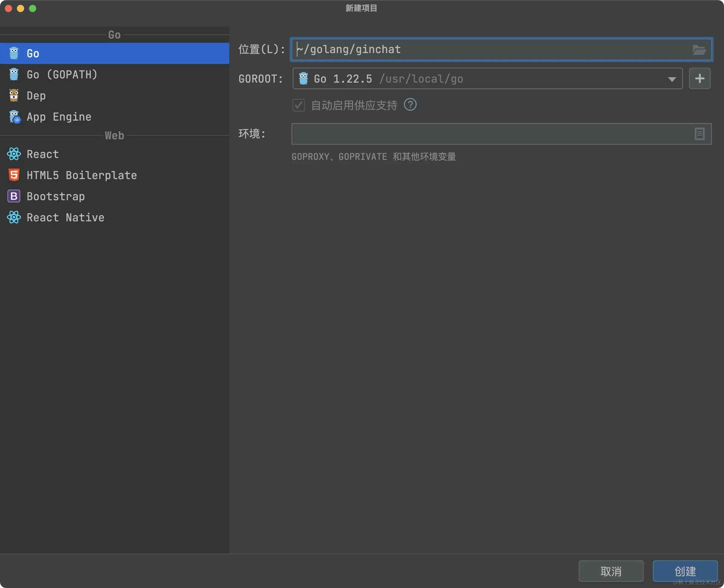Choose HTML5 Boilerplate project template
The image size is (724, 588).
(82, 175)
